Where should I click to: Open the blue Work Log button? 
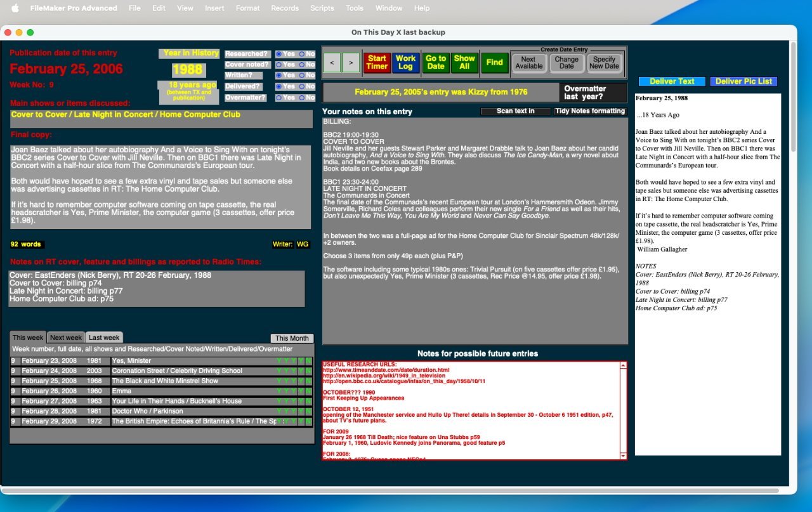(x=405, y=62)
